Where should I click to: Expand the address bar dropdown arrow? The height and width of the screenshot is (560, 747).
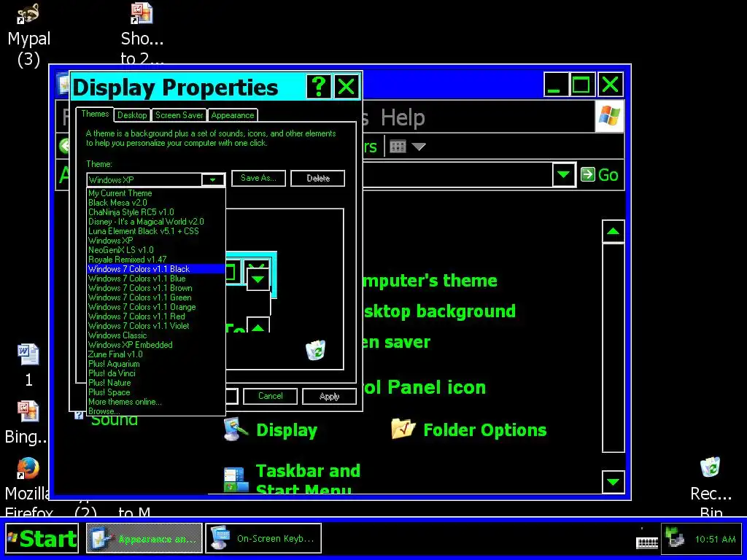click(564, 175)
